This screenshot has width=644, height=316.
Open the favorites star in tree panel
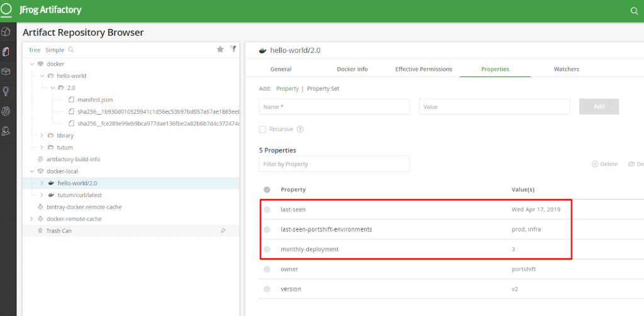[220, 49]
